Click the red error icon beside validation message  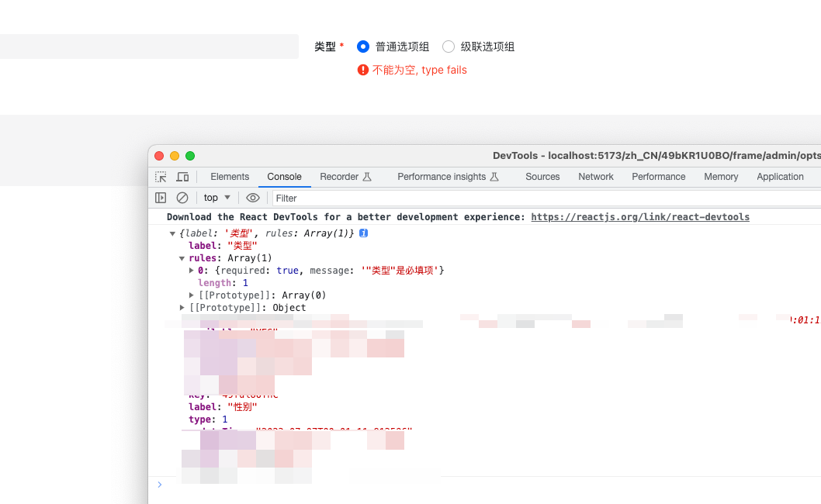coord(363,70)
